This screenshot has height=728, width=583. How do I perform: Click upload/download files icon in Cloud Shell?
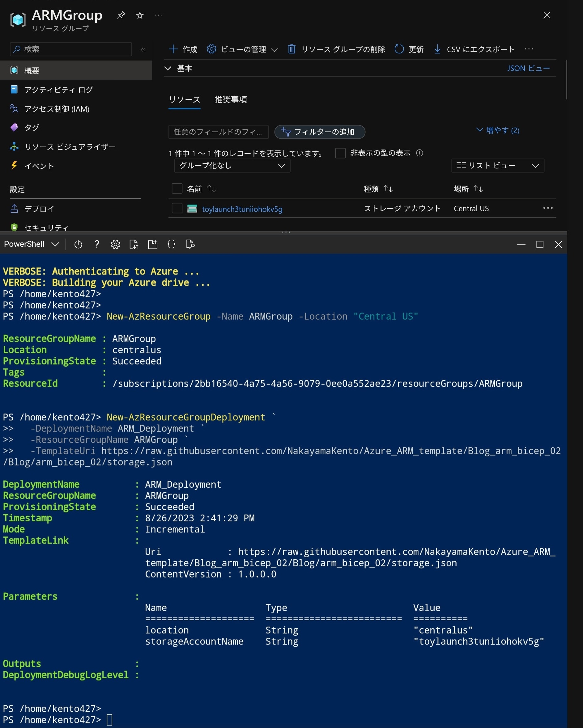tap(134, 244)
